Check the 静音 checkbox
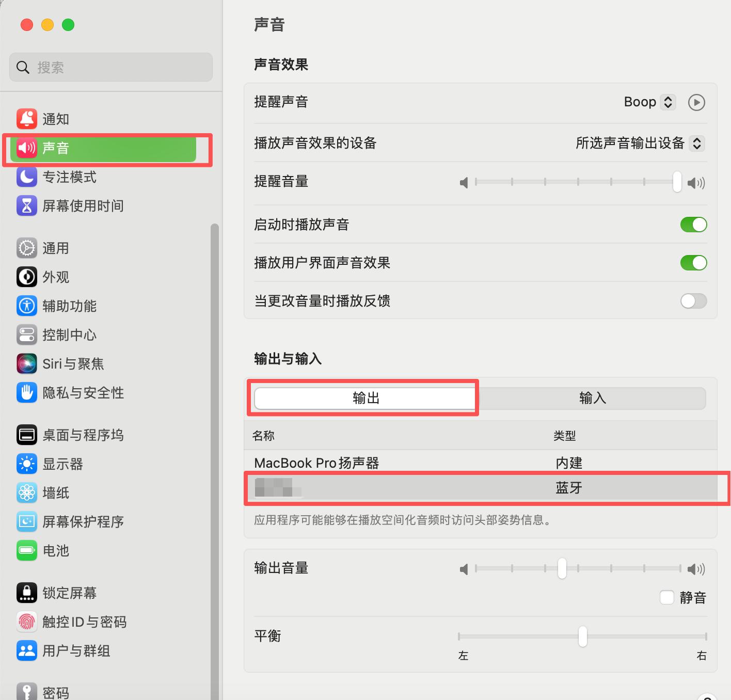Image resolution: width=731 pixels, height=700 pixels. (x=666, y=597)
